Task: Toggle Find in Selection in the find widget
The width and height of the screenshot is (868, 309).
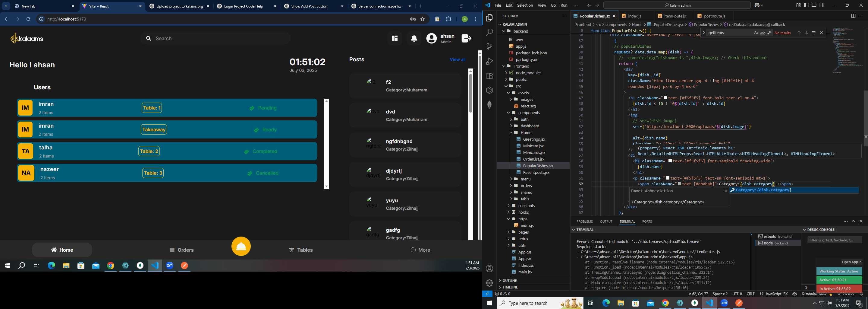Action: pyautogui.click(x=814, y=33)
